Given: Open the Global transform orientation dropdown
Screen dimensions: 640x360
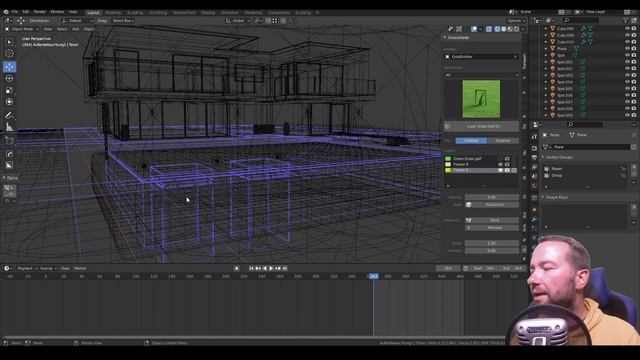Looking at the screenshot, I should point(238,20).
